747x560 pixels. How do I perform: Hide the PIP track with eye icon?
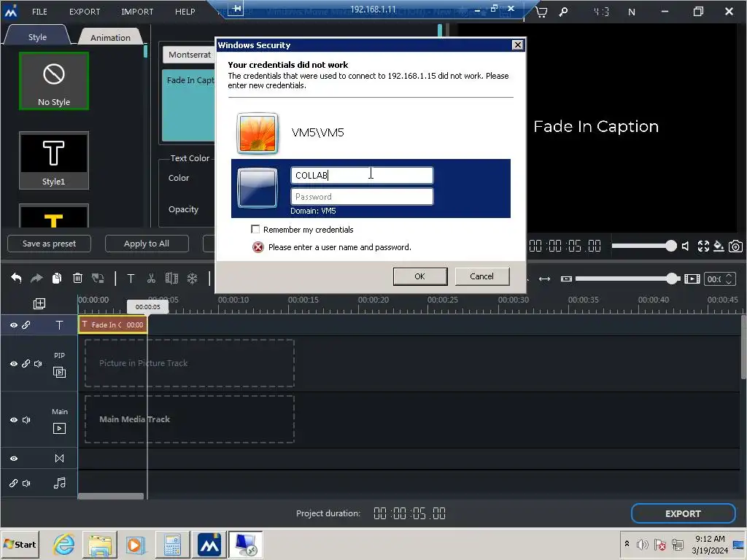pos(14,364)
